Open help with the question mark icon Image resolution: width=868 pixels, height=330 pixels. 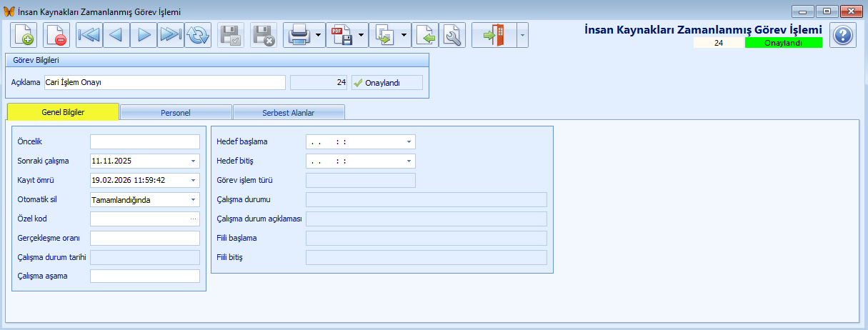[x=843, y=34]
